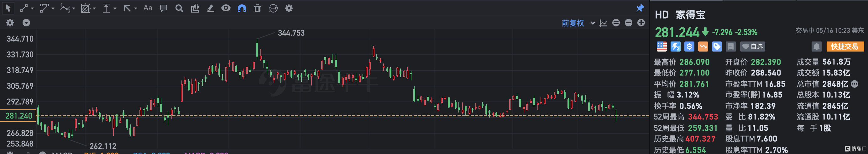The image size is (868, 154).
Task: Click the blue lightning bolt icon
Action: [675, 47]
